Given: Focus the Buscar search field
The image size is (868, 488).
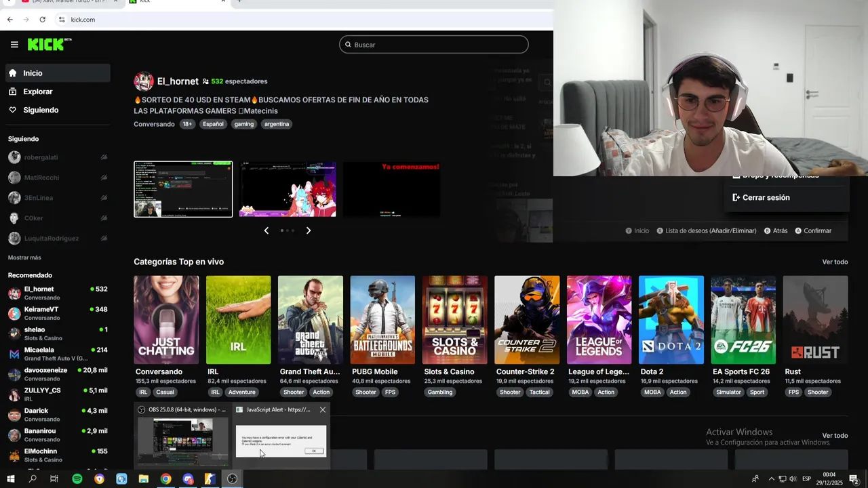Looking at the screenshot, I should coord(434,45).
